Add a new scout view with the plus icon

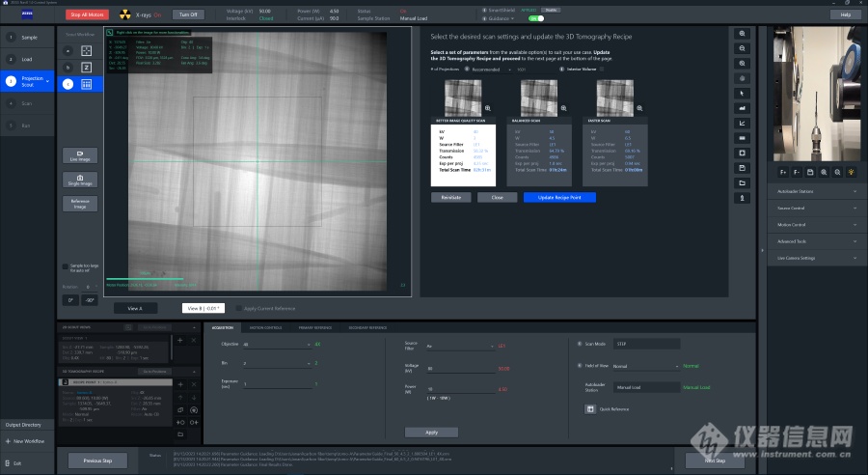tap(180, 340)
